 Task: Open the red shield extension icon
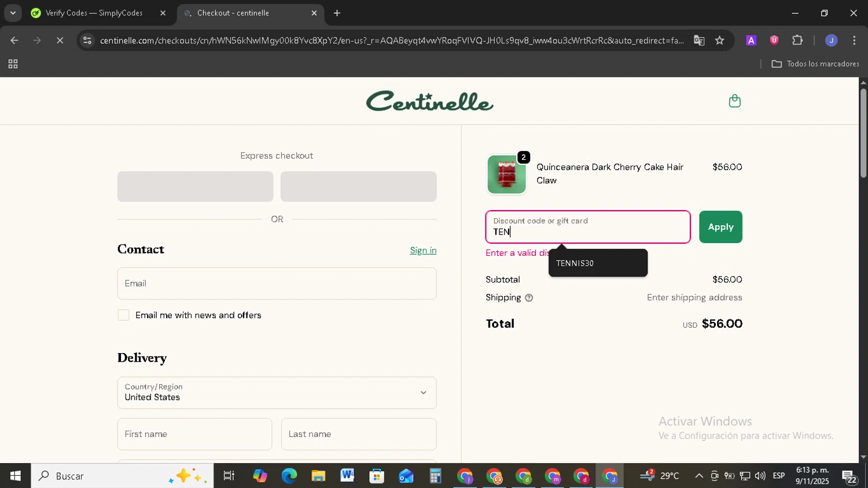pos(774,41)
